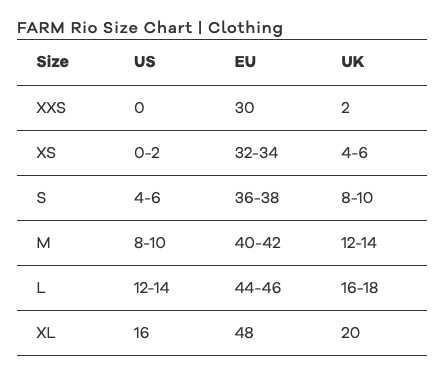Click the XL size row label
This screenshot has height=376, width=445.
coord(46,333)
